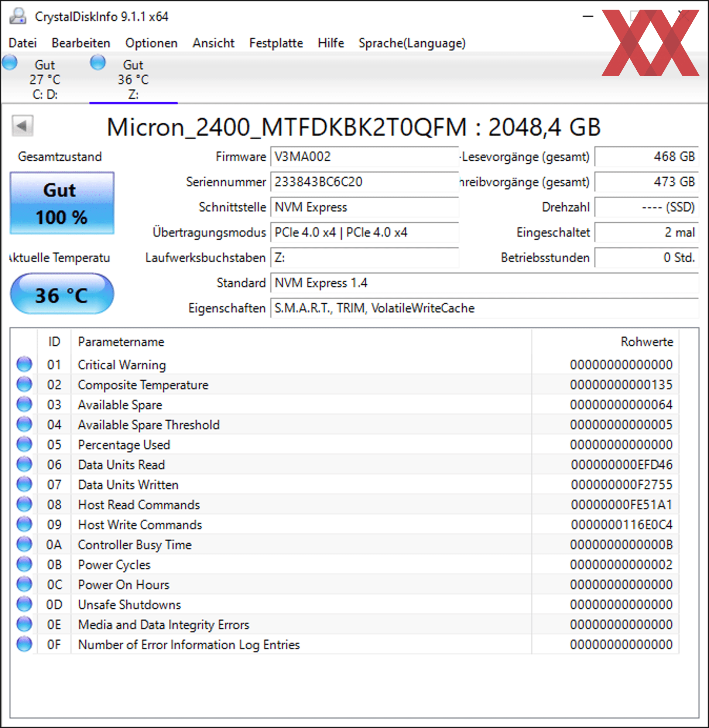Screen dimensions: 709x728
Task: Click the ID column header
Action: [54, 342]
